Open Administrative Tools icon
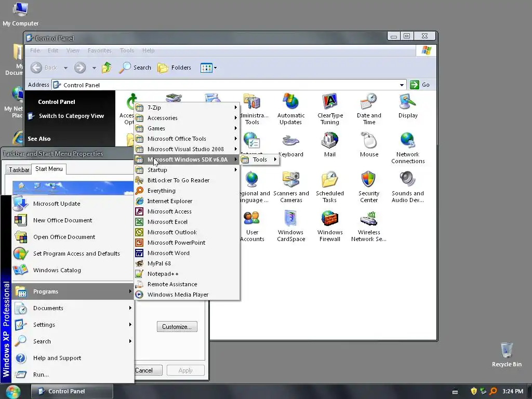This screenshot has height=399, width=532. tap(253, 109)
